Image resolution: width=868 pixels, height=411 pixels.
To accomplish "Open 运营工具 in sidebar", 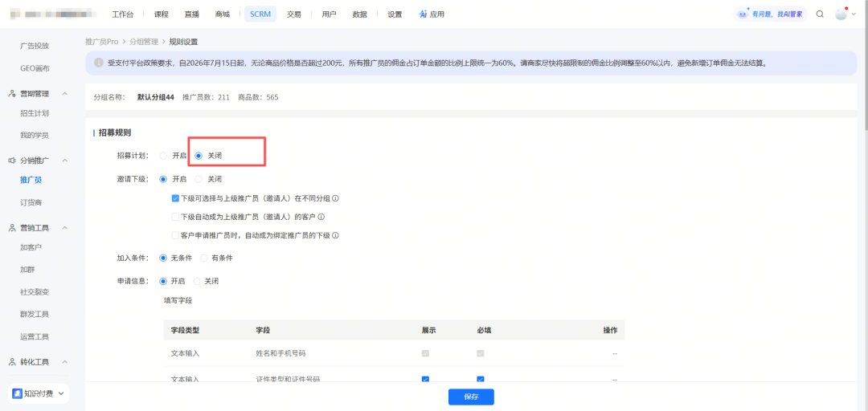I will point(35,336).
